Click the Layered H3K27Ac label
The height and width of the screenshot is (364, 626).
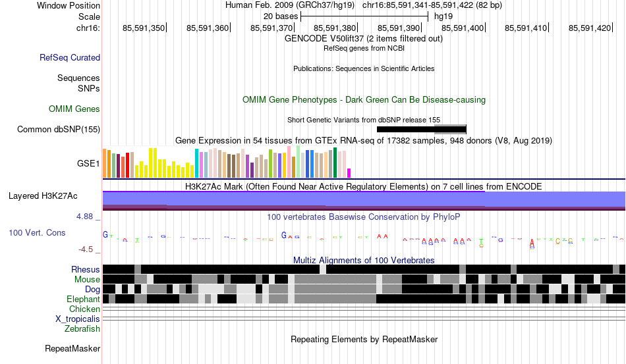pyautogui.click(x=43, y=195)
